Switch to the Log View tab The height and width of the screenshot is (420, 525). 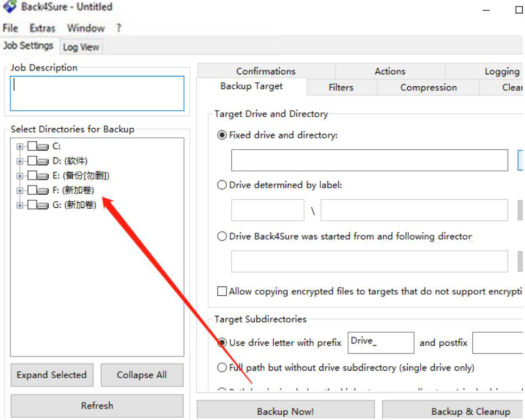81,47
